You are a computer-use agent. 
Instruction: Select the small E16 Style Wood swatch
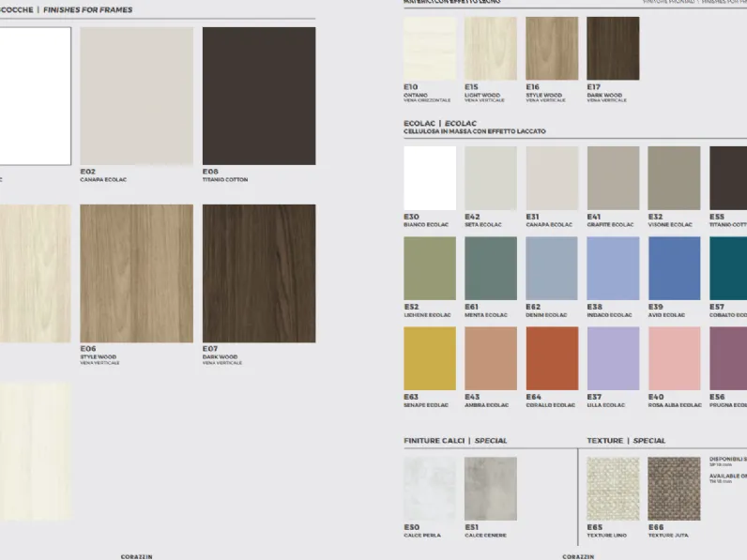[552, 49]
